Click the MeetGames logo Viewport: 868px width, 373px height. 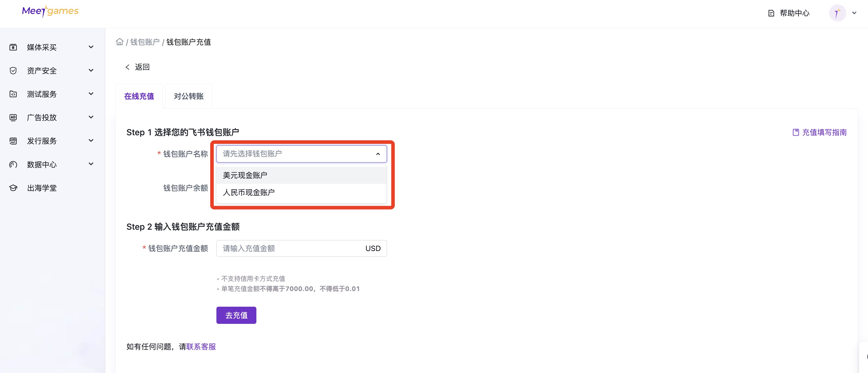click(x=50, y=12)
